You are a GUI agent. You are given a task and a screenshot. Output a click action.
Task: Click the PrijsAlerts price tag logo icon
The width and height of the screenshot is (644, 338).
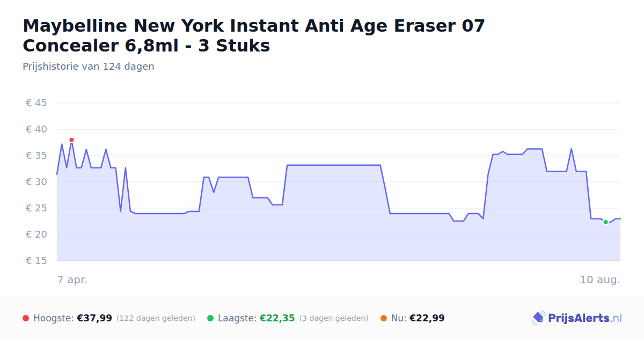coord(538,318)
